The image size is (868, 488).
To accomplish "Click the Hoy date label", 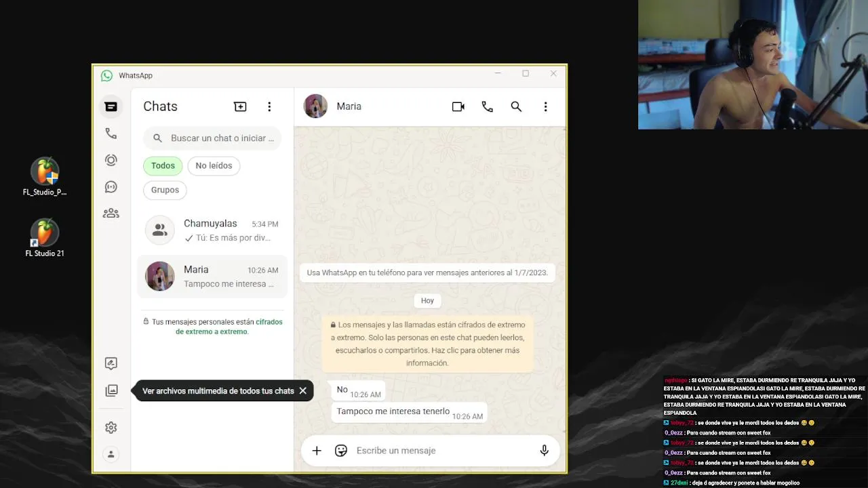I will (427, 300).
